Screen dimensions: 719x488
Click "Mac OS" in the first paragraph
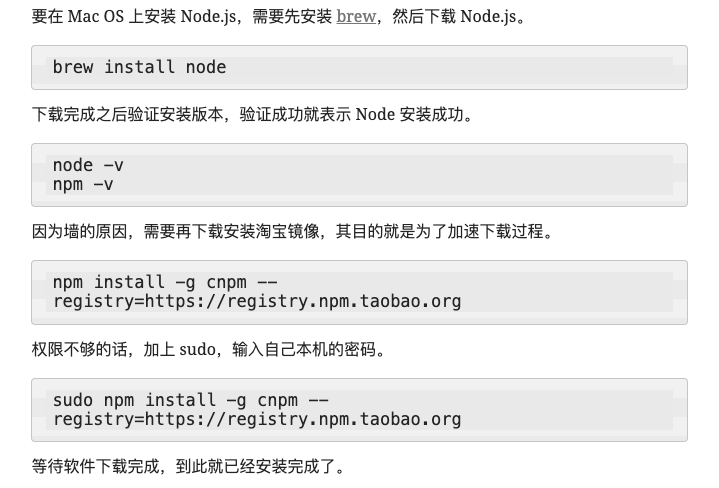click(x=96, y=17)
